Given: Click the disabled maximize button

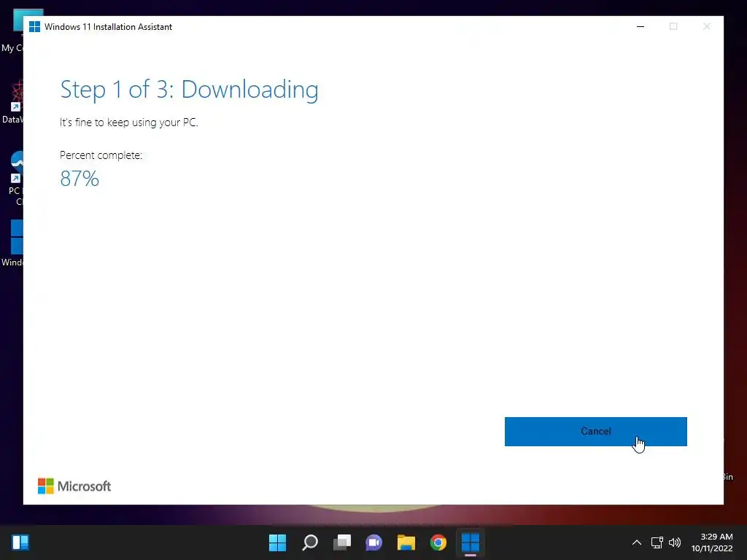Looking at the screenshot, I should [673, 27].
